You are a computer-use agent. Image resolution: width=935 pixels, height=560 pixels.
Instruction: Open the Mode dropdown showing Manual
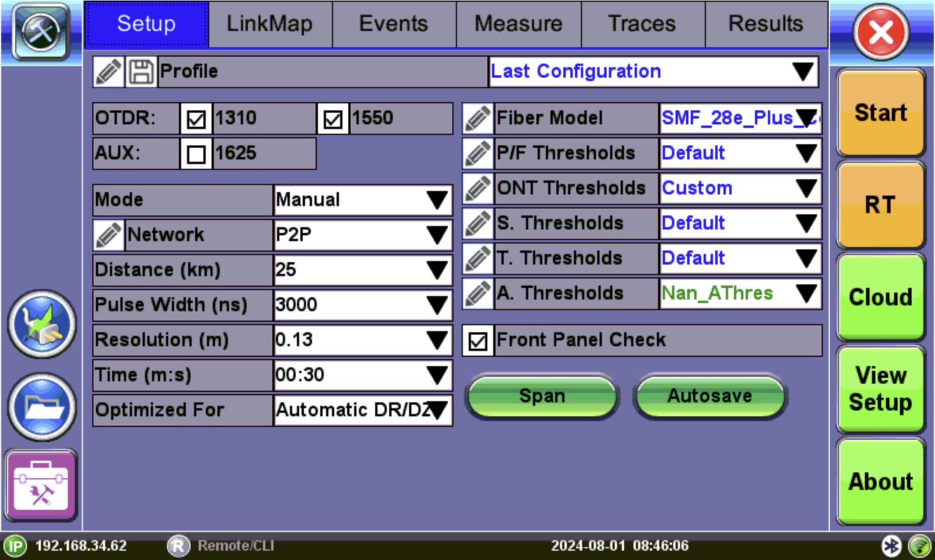363,200
